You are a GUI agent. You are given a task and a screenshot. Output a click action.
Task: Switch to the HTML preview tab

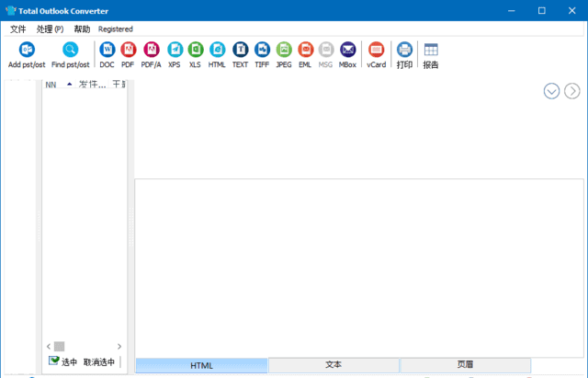(201, 365)
